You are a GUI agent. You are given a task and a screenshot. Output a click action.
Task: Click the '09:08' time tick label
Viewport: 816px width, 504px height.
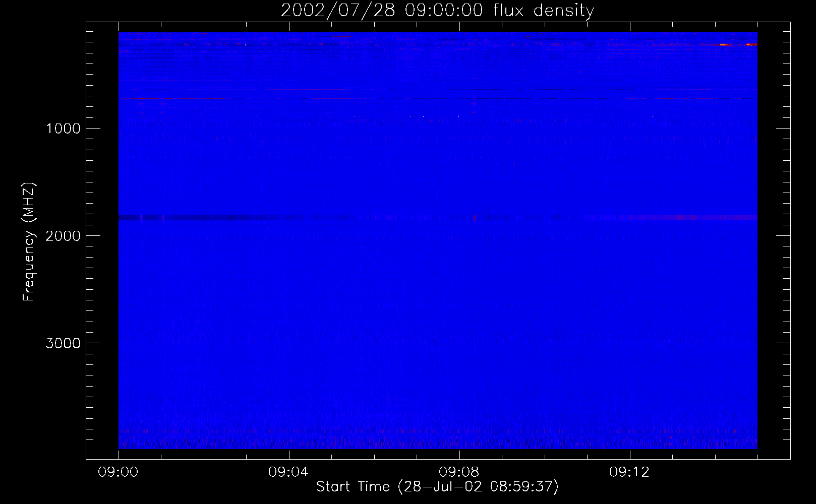459,472
